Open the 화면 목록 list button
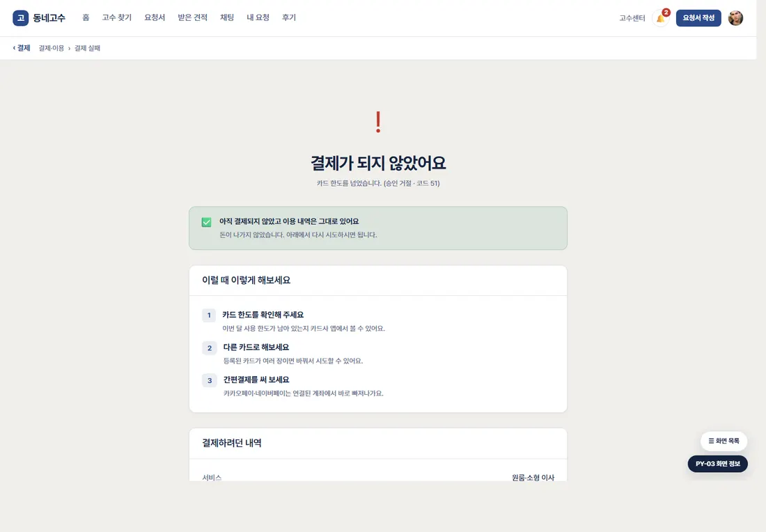Image resolution: width=766 pixels, height=532 pixels. [724, 441]
